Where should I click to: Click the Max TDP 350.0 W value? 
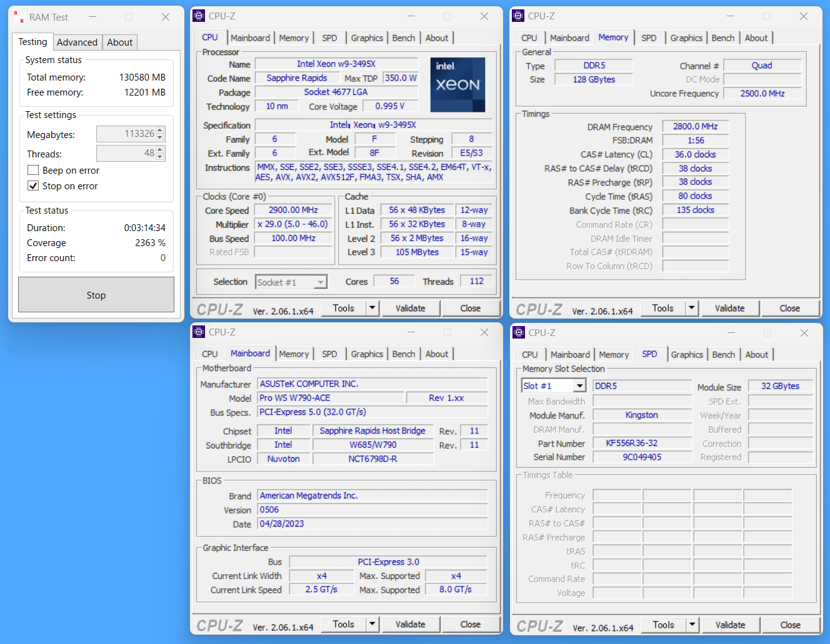(x=401, y=78)
